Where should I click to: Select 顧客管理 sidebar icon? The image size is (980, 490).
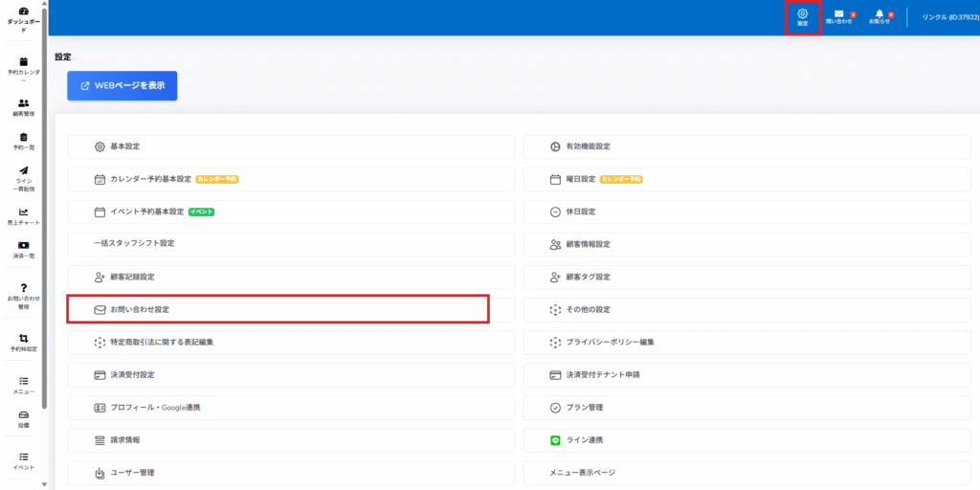[x=23, y=106]
